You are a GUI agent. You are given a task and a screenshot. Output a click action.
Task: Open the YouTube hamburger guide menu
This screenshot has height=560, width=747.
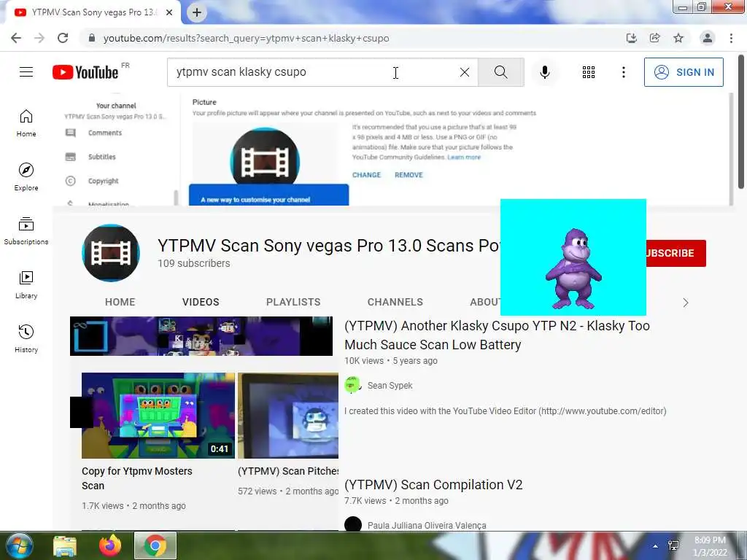[x=26, y=72]
